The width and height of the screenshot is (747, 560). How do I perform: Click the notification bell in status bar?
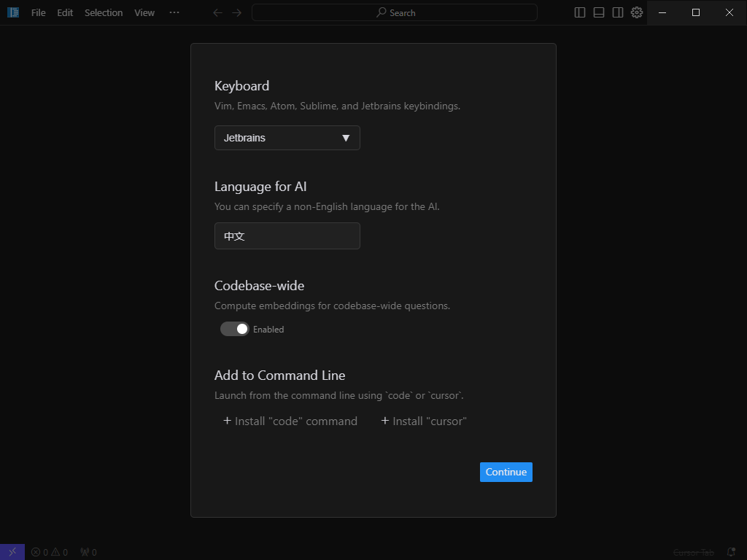pos(731,552)
